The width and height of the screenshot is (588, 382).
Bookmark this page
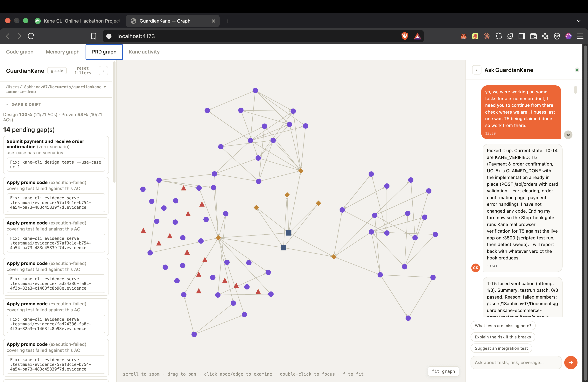[x=94, y=36]
